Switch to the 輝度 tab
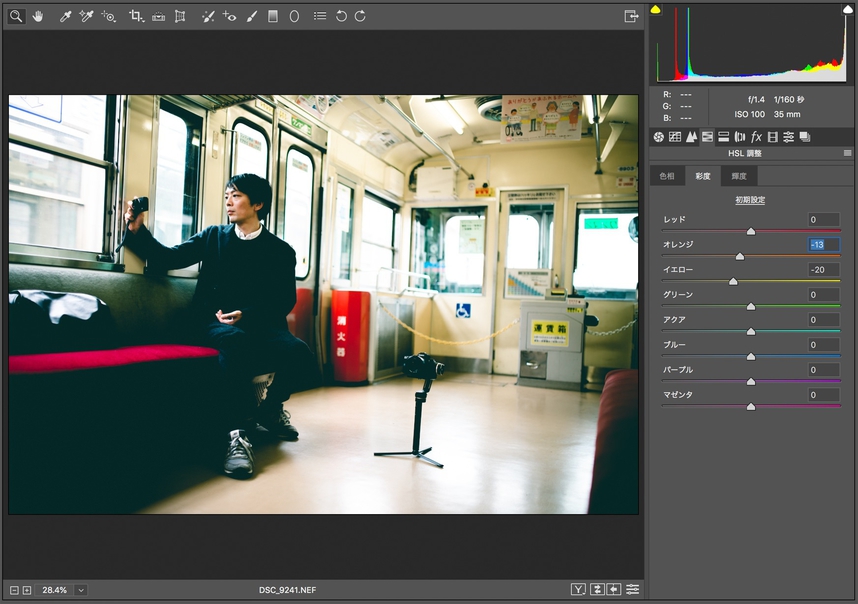858x604 pixels. click(x=739, y=176)
